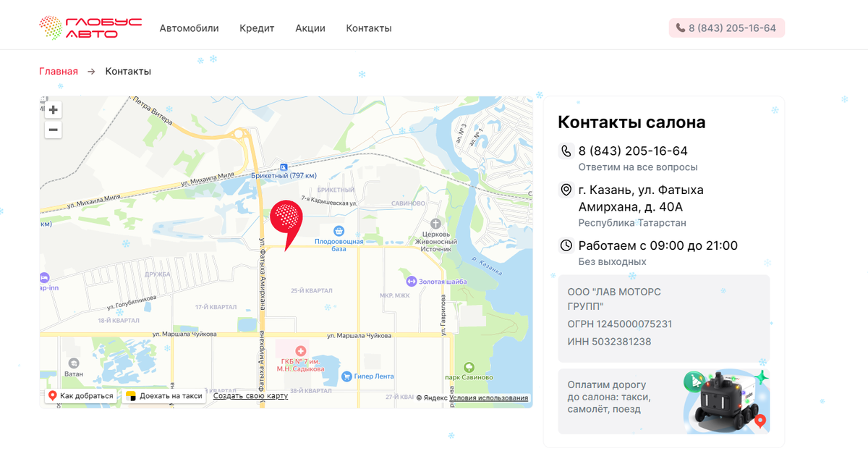Click the Контакты breadcrumb text
The height and width of the screenshot is (459, 868).
tap(128, 71)
